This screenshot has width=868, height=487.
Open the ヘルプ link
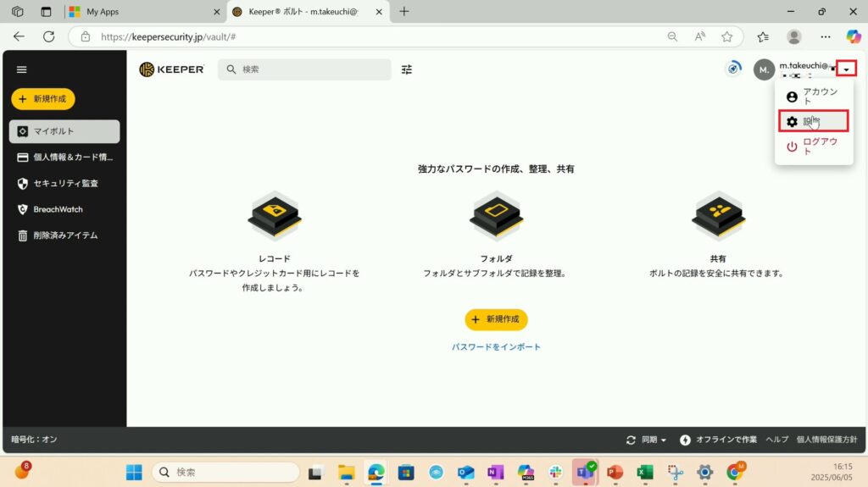point(777,440)
